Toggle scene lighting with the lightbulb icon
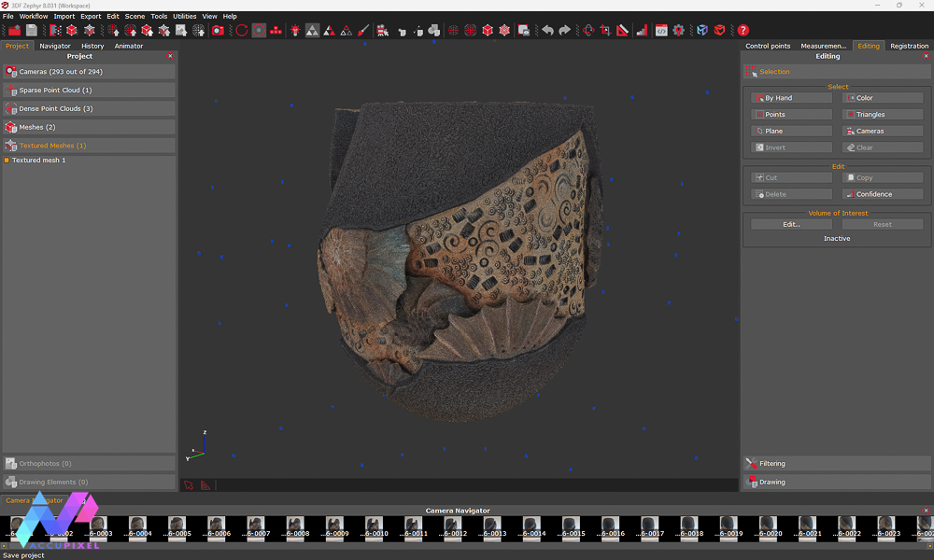Image resolution: width=934 pixels, height=560 pixels. [x=295, y=29]
